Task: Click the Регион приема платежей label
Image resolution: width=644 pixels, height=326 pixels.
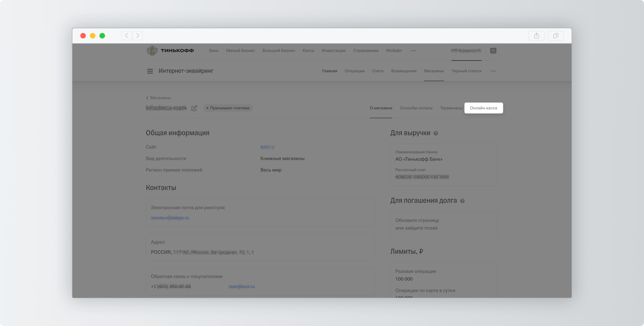Action: pyautogui.click(x=174, y=170)
